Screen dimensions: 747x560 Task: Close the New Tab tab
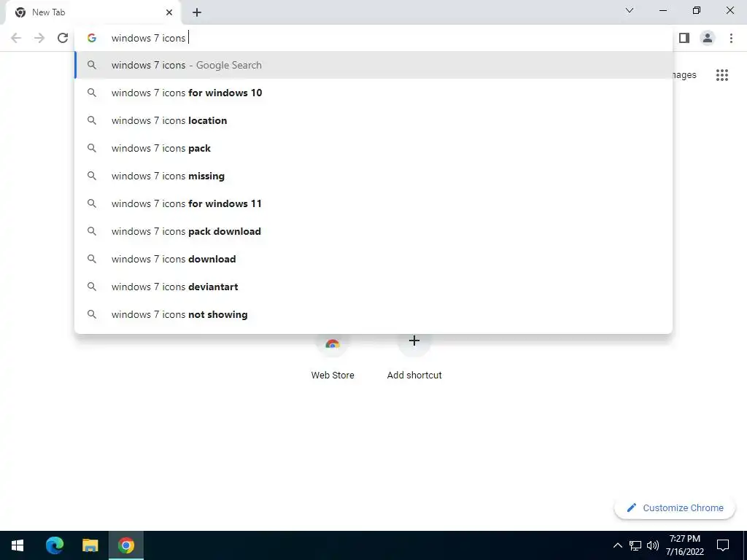(x=169, y=12)
